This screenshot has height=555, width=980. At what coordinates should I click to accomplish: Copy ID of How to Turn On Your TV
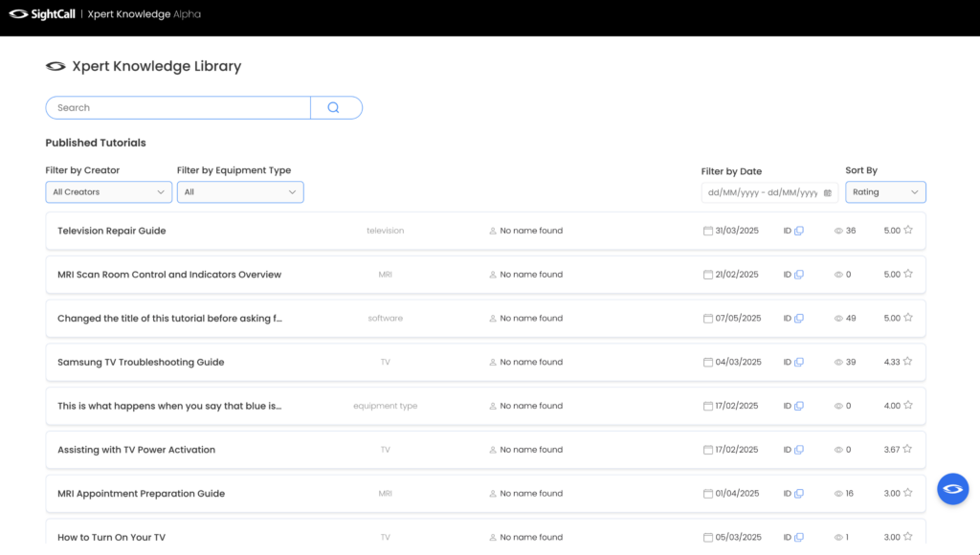(x=799, y=537)
